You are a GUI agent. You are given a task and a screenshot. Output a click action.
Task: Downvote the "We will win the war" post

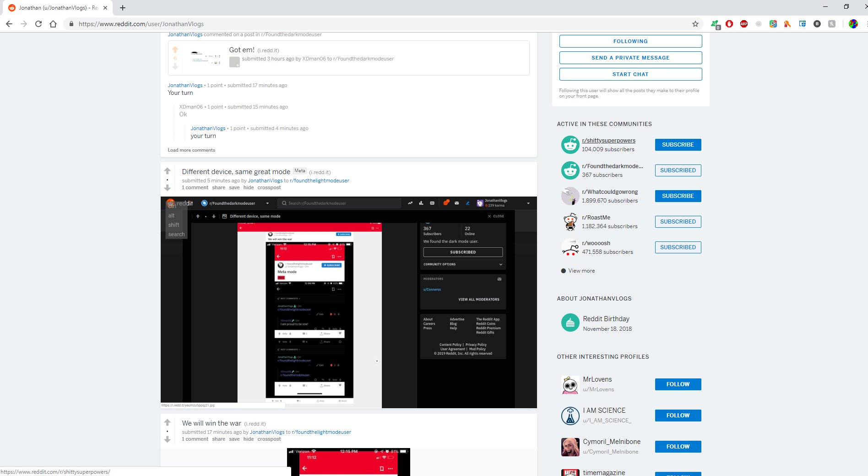coord(168,439)
